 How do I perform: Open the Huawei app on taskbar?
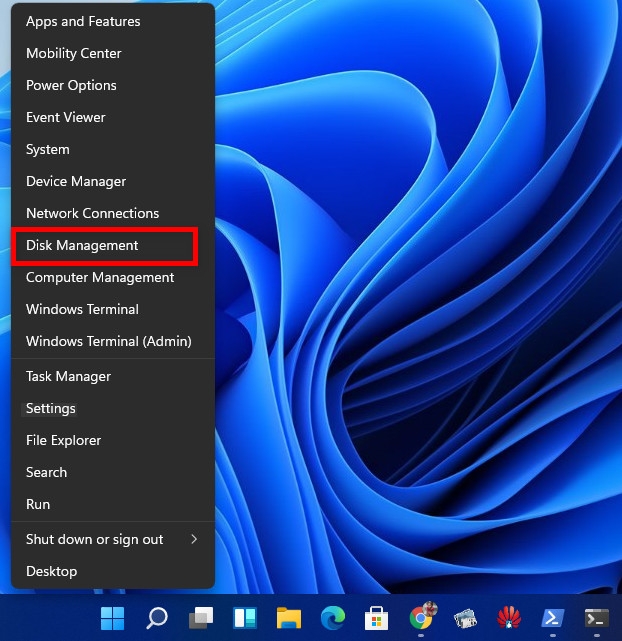tap(509, 618)
